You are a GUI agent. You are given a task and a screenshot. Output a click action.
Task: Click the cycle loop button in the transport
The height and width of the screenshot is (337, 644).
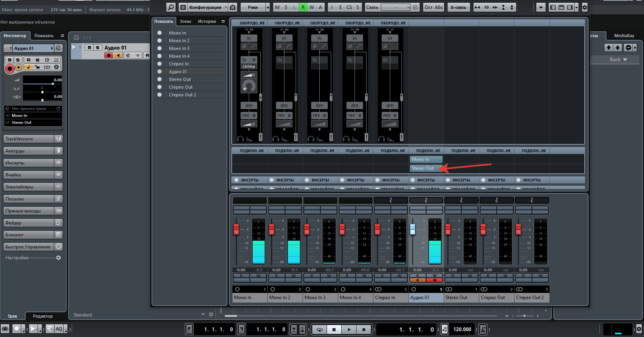point(320,330)
